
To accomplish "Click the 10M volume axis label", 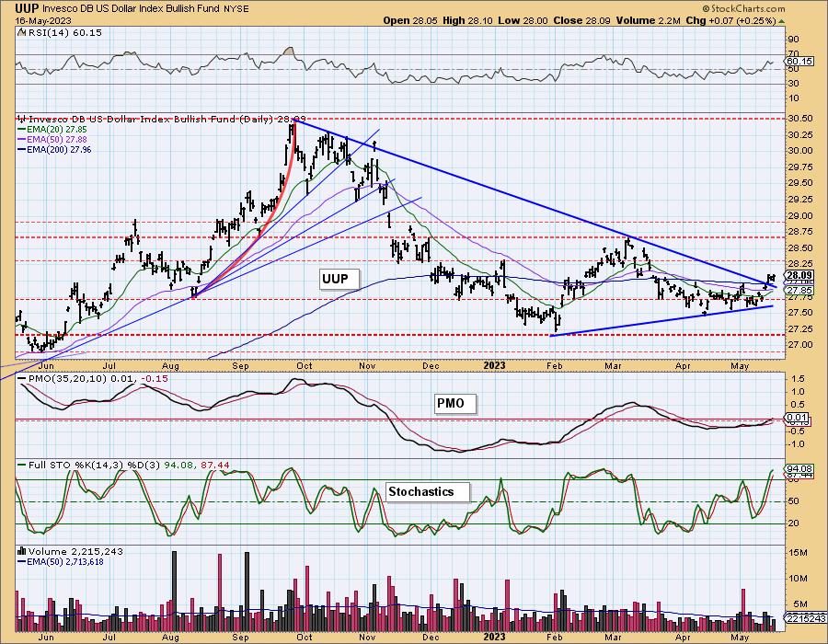I will coord(798,578).
